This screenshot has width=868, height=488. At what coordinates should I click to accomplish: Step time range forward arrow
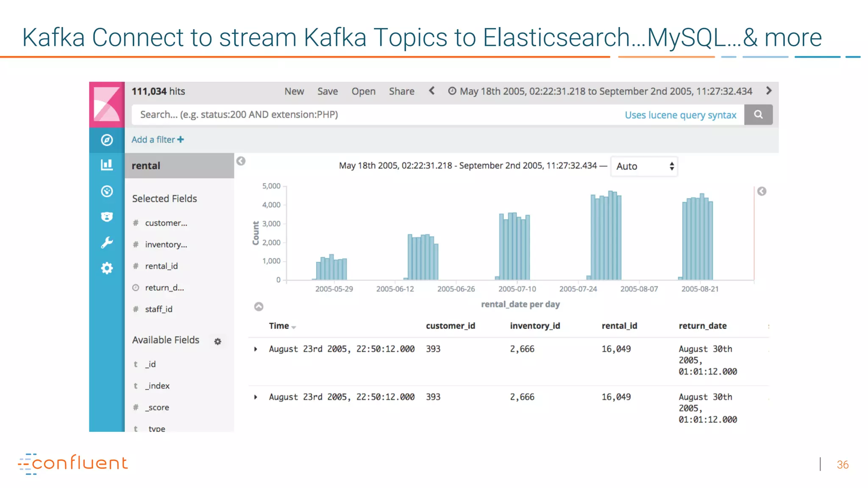pyautogui.click(x=769, y=91)
